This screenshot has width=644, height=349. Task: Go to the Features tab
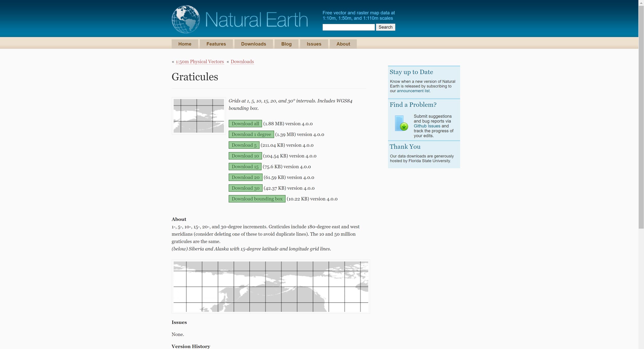(x=216, y=44)
